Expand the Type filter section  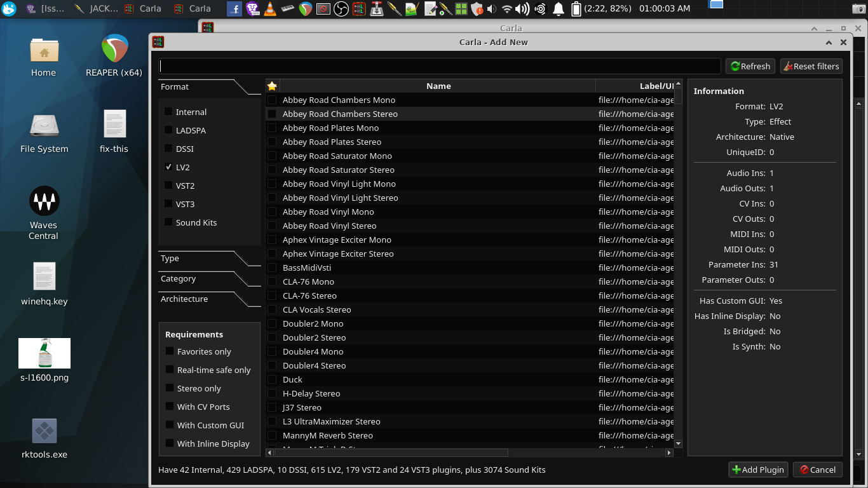pos(209,259)
